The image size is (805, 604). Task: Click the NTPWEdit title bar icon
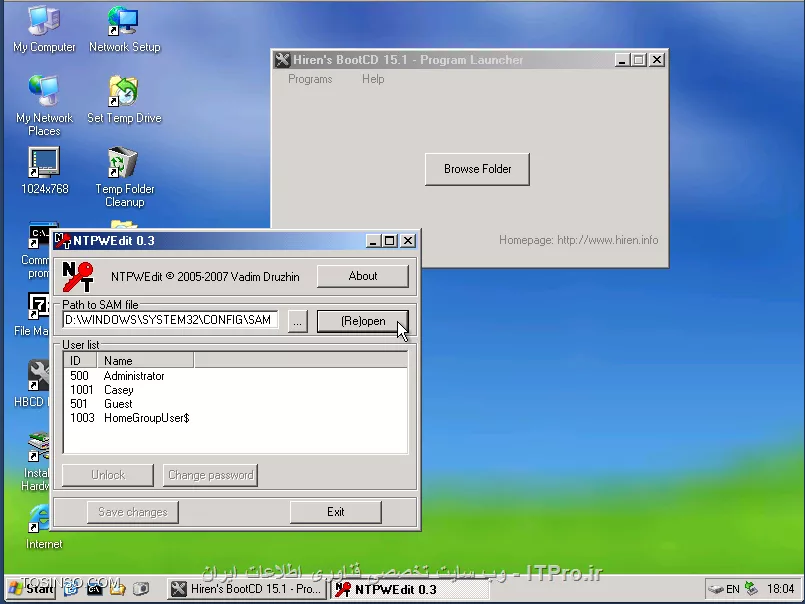click(x=63, y=240)
